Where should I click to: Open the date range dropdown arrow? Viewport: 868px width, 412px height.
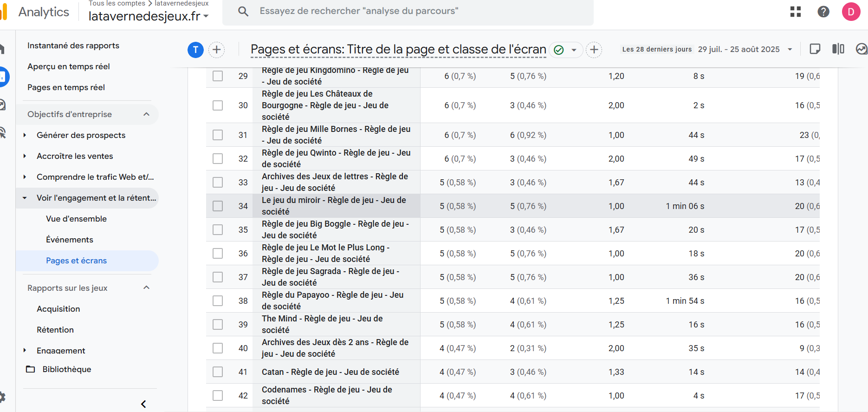click(790, 49)
